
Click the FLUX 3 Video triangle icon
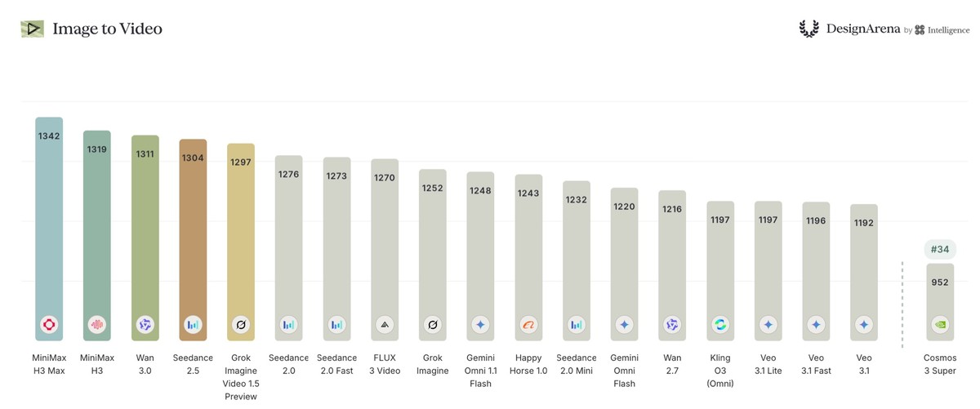point(385,324)
